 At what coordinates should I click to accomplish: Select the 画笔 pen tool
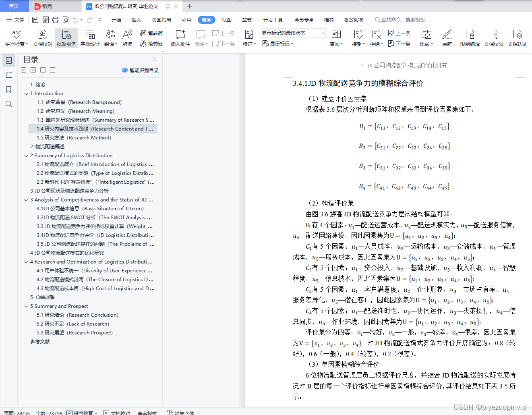coord(447,38)
